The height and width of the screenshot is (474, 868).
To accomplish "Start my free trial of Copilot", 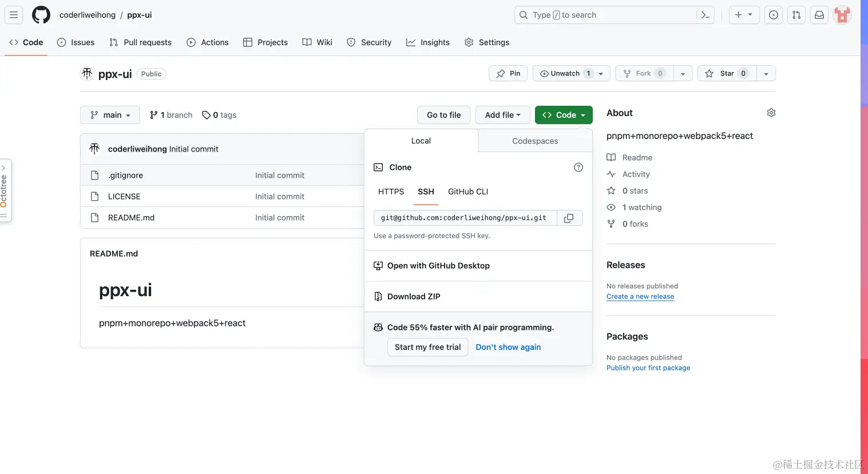I will point(428,347).
